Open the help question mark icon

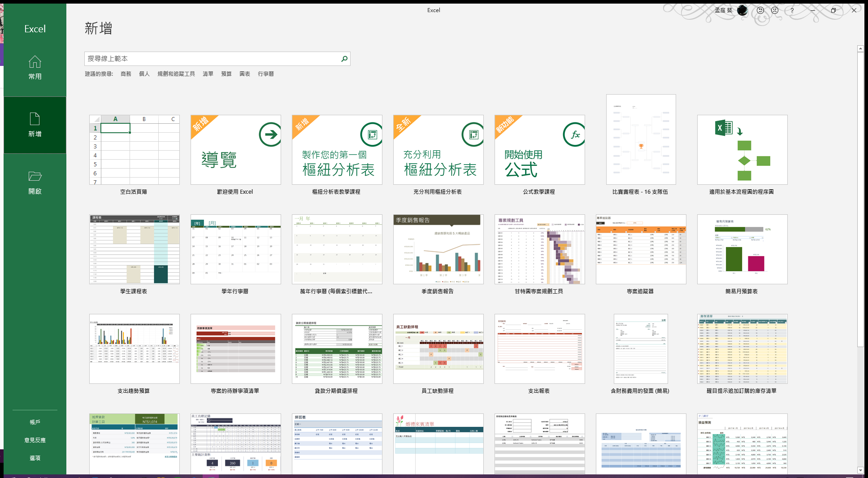[x=792, y=10]
